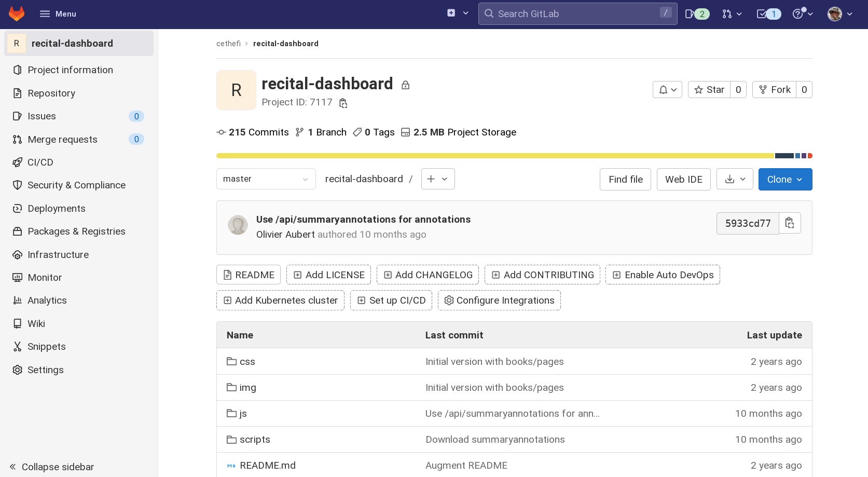Open CI/CD sidebar section
This screenshot has width=868, height=477.
coord(79,162)
